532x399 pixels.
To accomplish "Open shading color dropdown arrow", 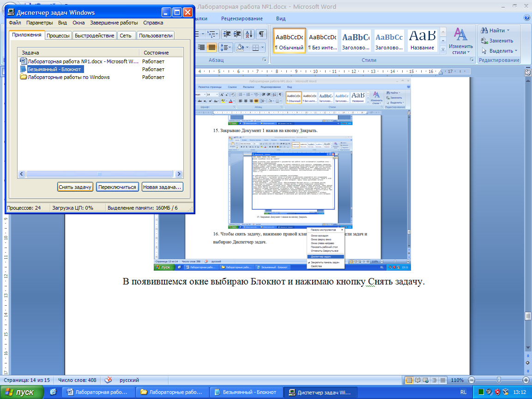I will (x=247, y=47).
